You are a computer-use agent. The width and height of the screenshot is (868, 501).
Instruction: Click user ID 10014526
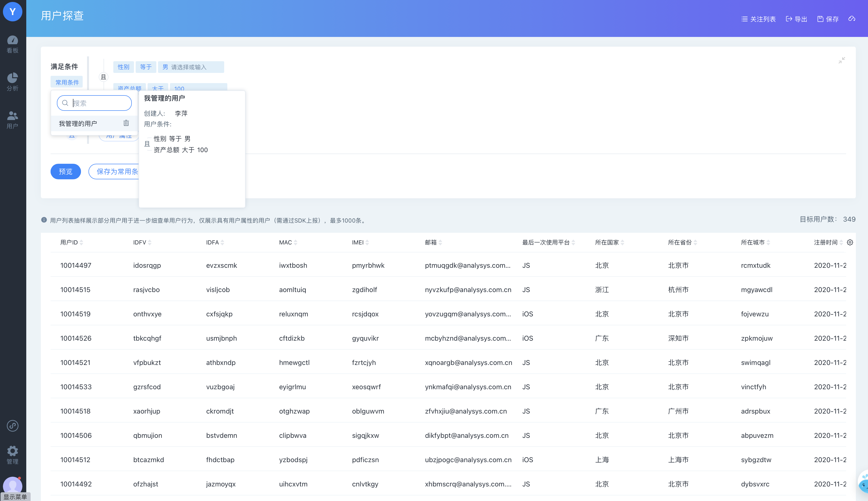pos(76,338)
